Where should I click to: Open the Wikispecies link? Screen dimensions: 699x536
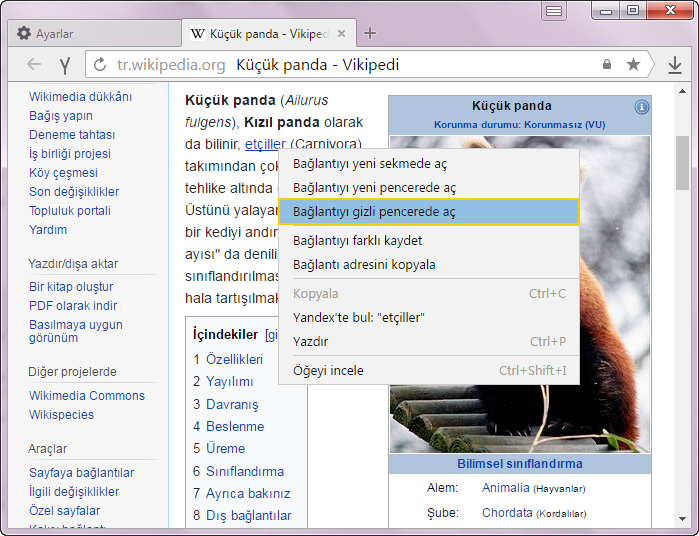pos(62,415)
